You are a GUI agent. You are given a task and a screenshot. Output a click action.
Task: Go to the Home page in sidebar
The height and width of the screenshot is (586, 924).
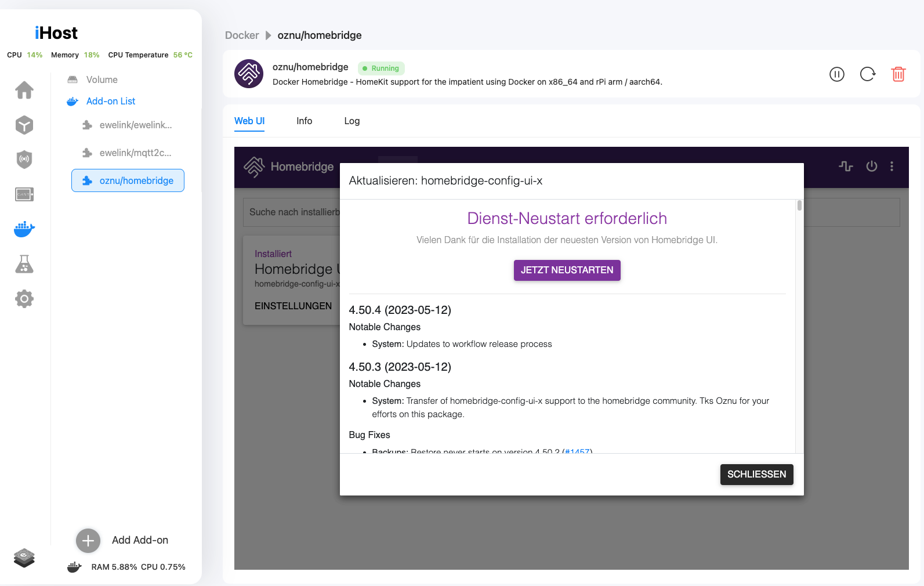click(x=24, y=90)
